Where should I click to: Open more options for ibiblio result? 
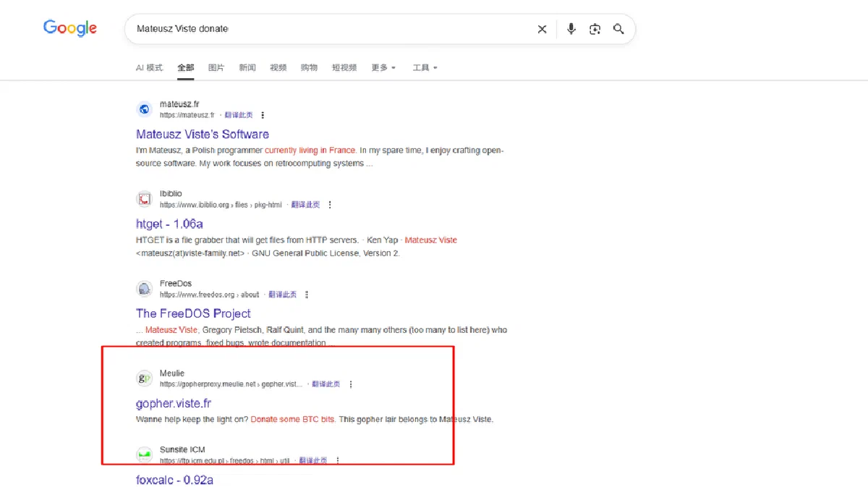[330, 205]
